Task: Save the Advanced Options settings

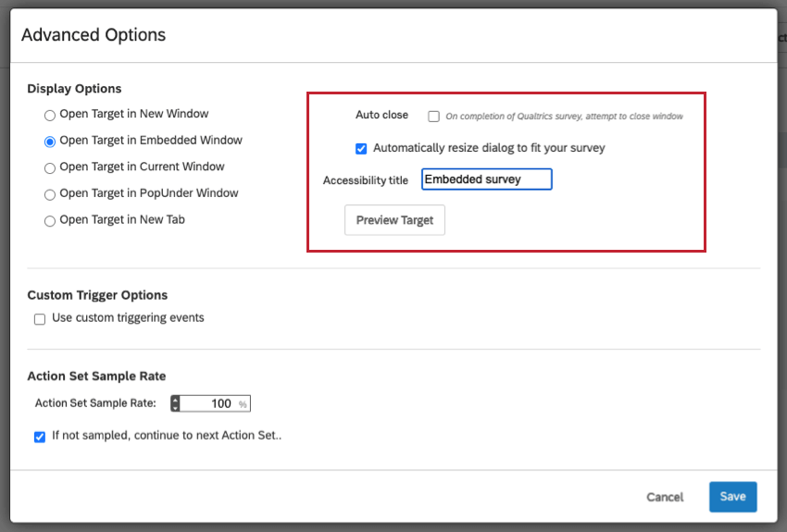Action: click(732, 497)
